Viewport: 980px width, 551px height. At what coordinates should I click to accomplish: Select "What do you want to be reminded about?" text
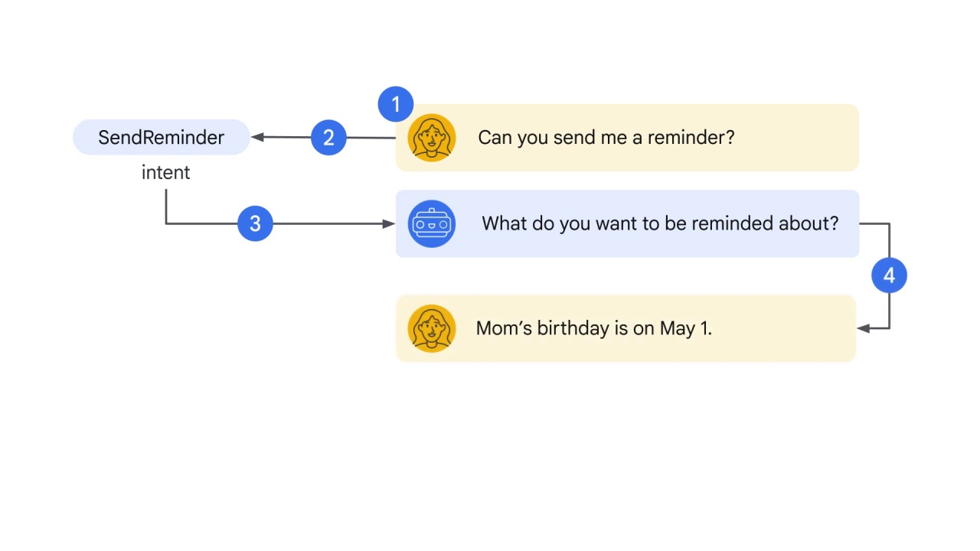pyautogui.click(x=660, y=223)
